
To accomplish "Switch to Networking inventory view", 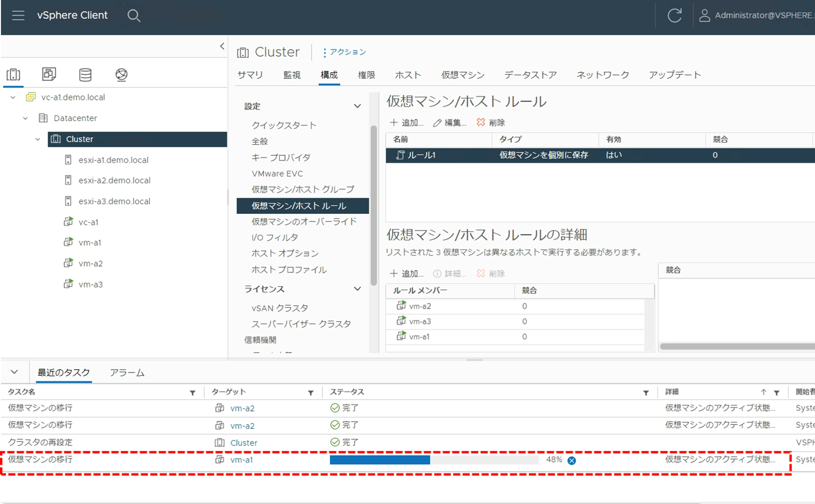I will point(122,74).
